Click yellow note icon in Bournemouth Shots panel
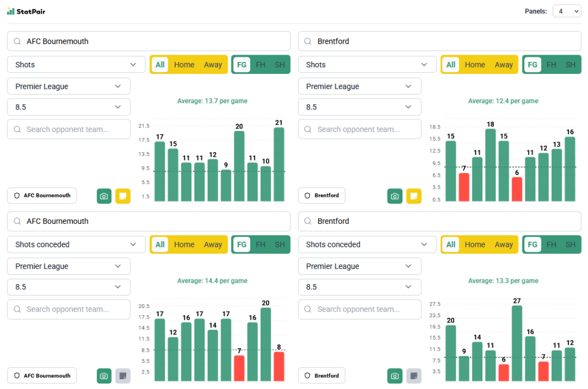Image resolution: width=588 pixels, height=389 pixels. (x=123, y=196)
